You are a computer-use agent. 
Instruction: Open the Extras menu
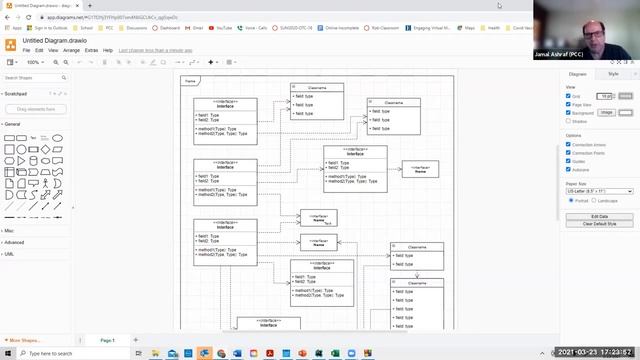[91, 50]
